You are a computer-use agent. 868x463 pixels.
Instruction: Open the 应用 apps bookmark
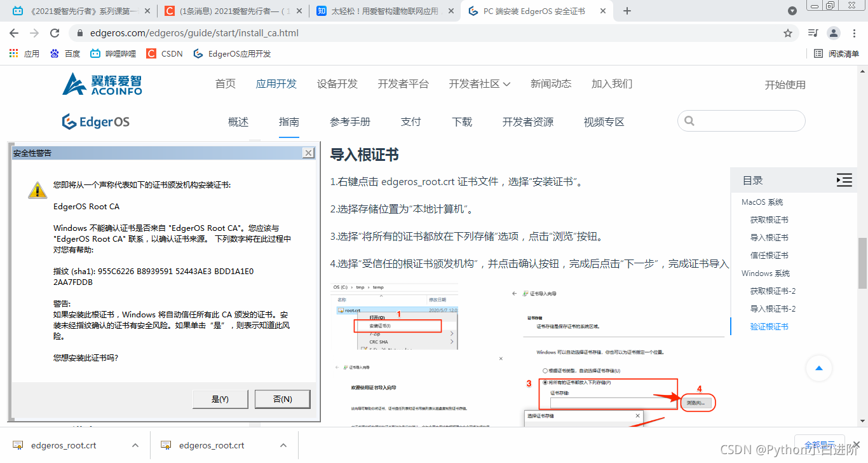pyautogui.click(x=24, y=53)
